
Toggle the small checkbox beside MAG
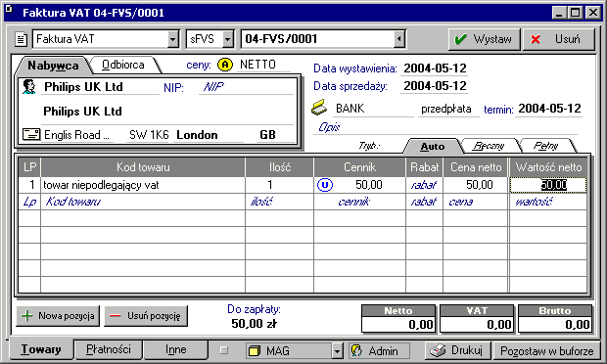[x=224, y=350]
